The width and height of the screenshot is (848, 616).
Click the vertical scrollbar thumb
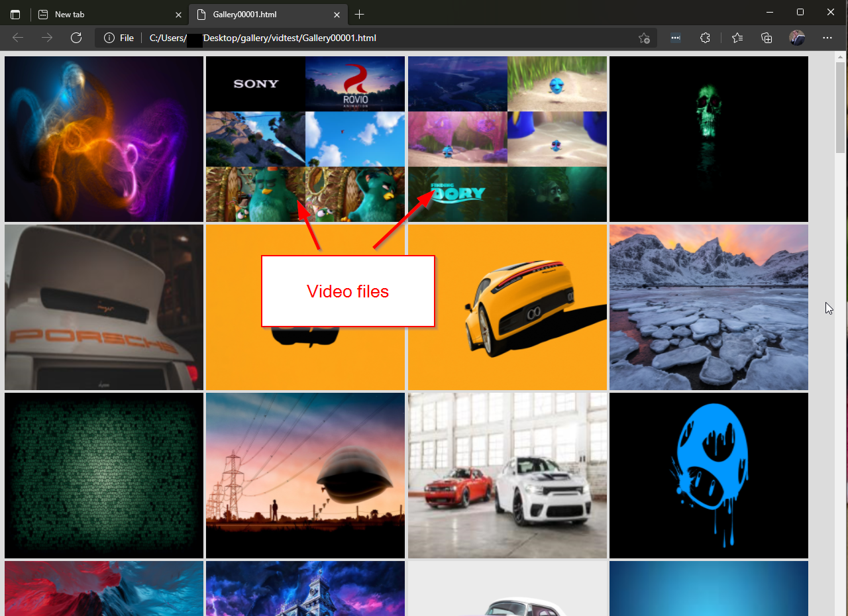click(840, 108)
